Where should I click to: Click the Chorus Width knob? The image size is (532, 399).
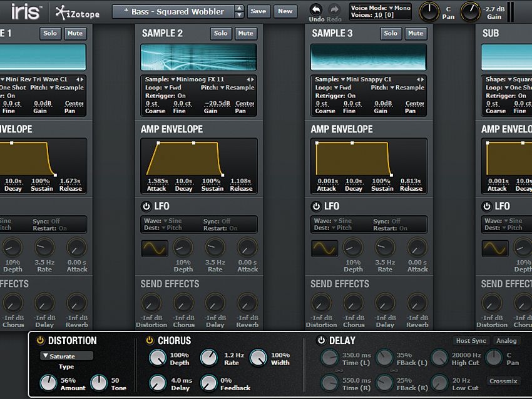point(258,358)
